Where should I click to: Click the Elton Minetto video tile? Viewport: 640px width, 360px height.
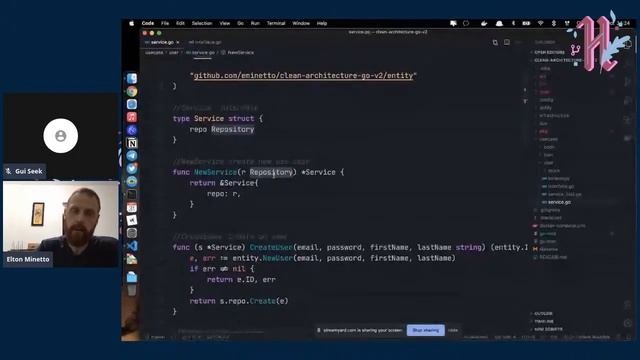click(x=61, y=224)
